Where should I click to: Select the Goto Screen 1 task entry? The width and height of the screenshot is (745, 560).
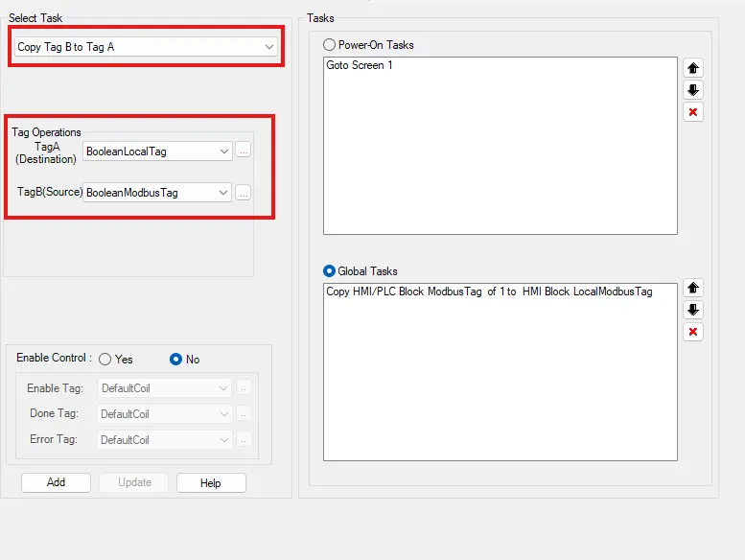(360, 66)
